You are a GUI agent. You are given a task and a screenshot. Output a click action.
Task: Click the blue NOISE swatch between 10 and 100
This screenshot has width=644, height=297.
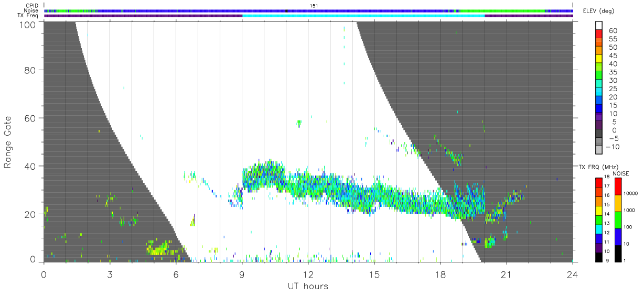click(x=618, y=237)
